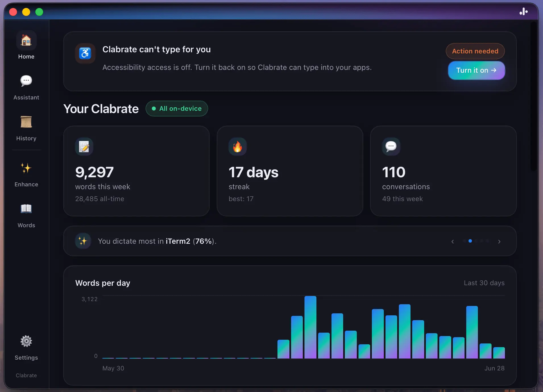Open the Home section house icon
This screenshot has width=543, height=392.
26,40
